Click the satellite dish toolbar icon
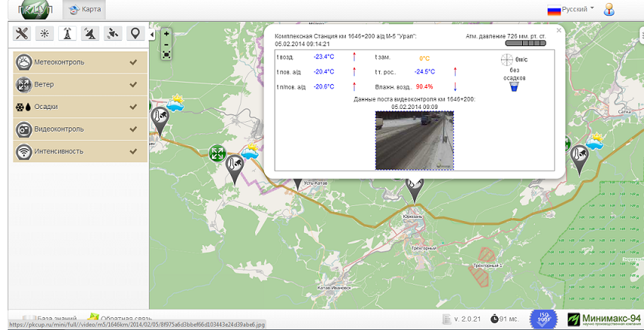This screenshot has width=644, height=330. tap(89, 33)
